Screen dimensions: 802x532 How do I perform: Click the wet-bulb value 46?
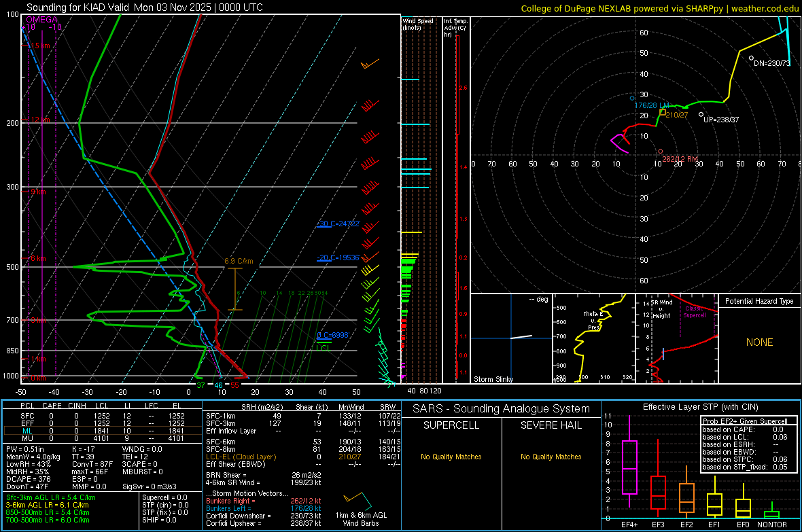pos(218,385)
